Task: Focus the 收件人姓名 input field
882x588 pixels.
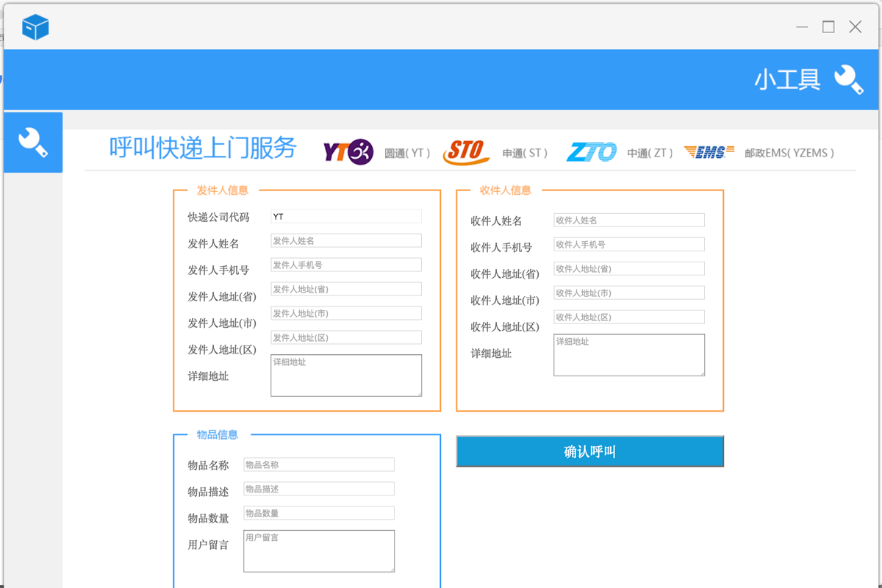Action: 629,220
